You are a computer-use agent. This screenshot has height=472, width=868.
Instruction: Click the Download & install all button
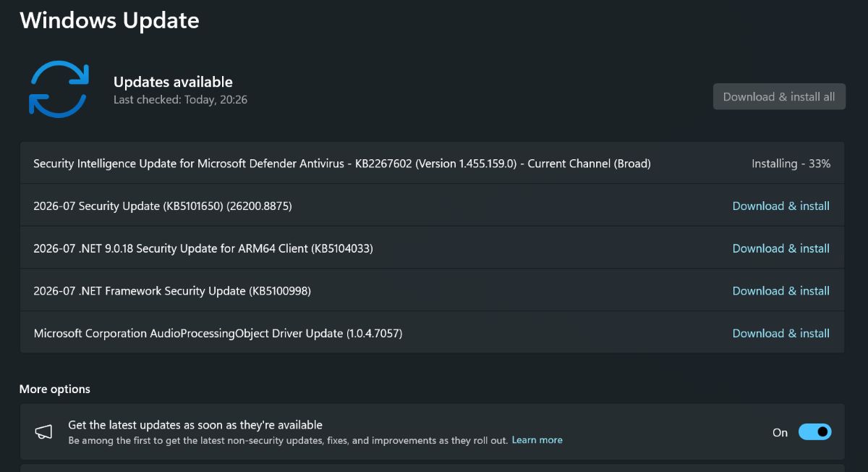[x=779, y=97]
